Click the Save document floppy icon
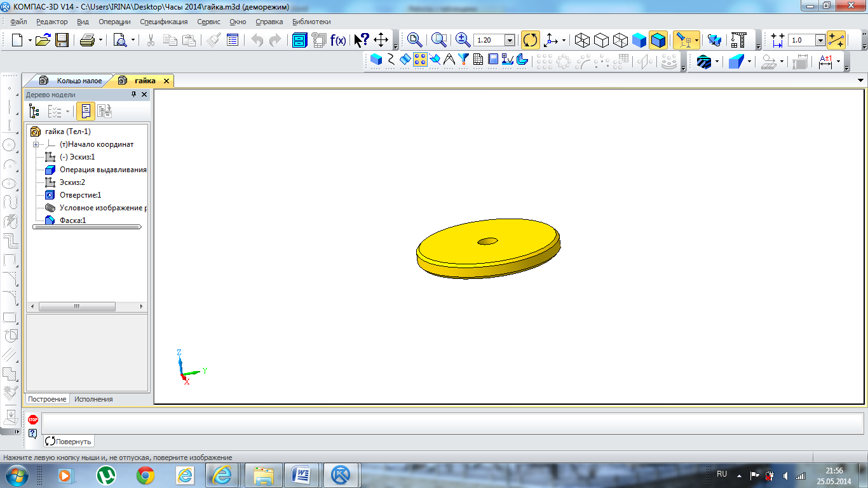This screenshot has width=868, height=488. [x=62, y=40]
